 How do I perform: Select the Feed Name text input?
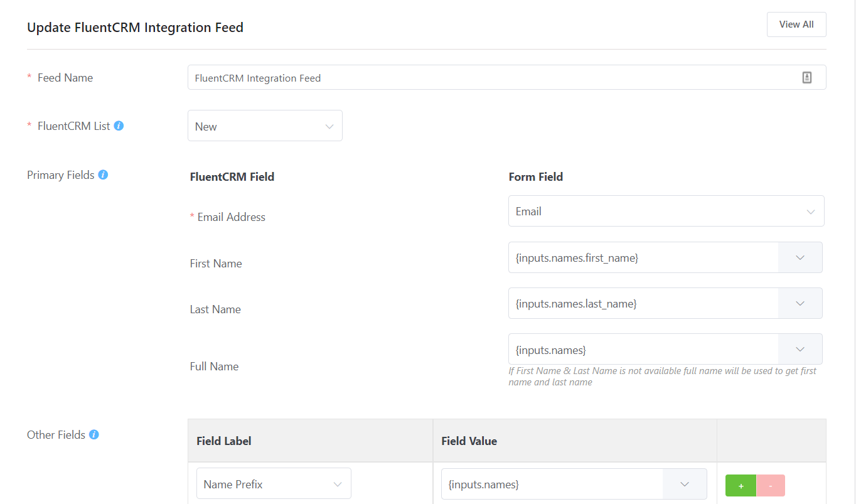[x=439, y=77]
